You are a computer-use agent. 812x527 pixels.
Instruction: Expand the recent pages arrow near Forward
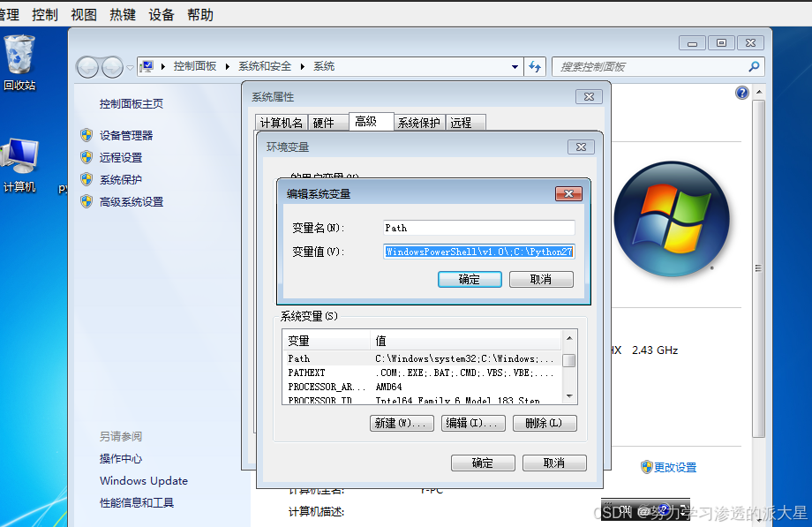coord(130,67)
